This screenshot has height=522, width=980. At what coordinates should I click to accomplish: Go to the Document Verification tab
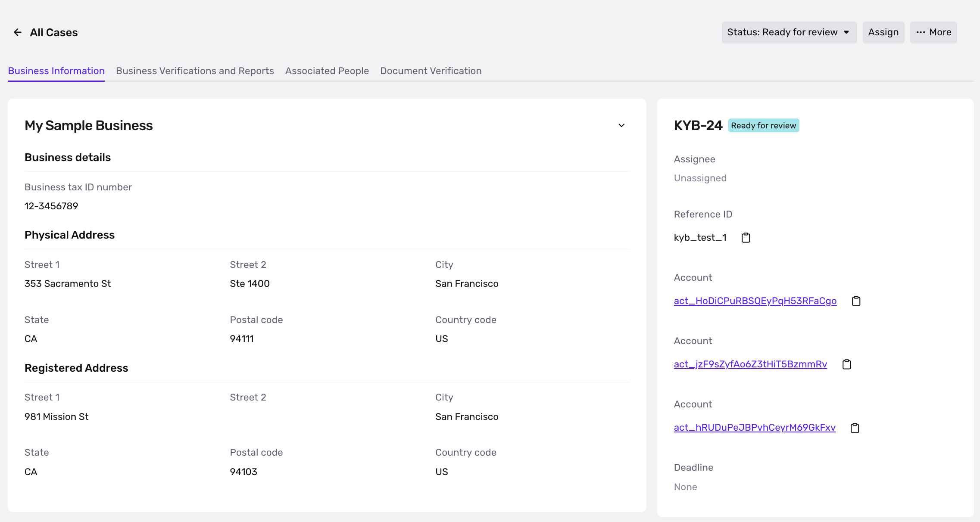click(x=431, y=71)
